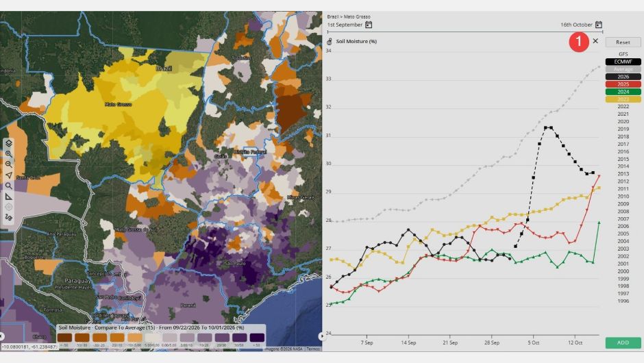Enable the 2022 series
Screen dimensions: 644x363
tap(623, 107)
